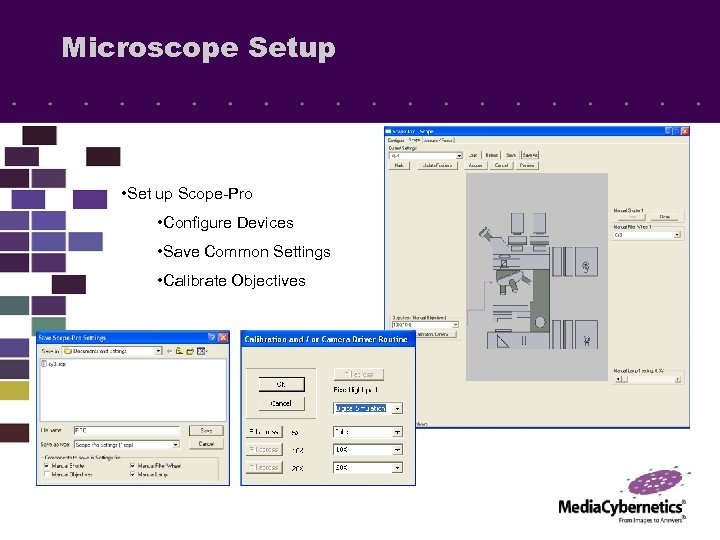720x540 pixels.
Task: Select the cy3.scp file name
Action: point(57,364)
